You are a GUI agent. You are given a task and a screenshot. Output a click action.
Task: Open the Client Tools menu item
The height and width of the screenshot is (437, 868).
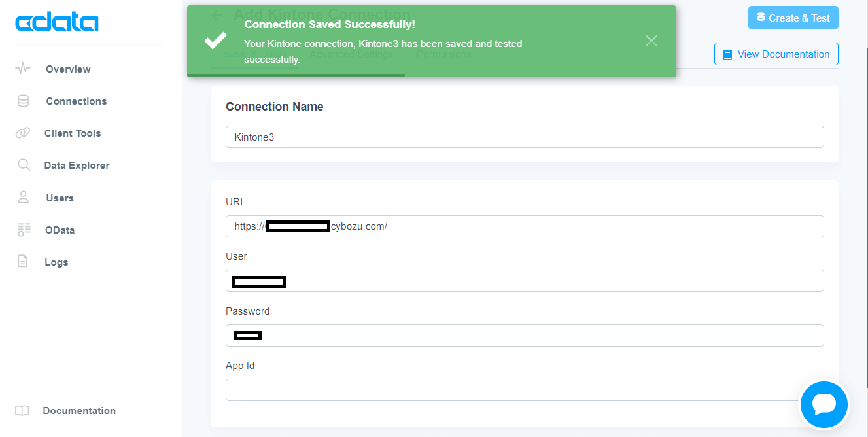pos(73,133)
